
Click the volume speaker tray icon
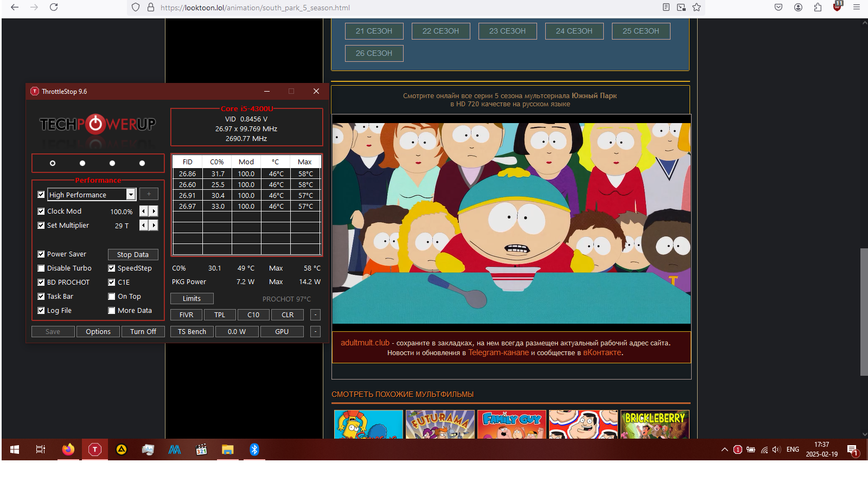click(x=776, y=450)
